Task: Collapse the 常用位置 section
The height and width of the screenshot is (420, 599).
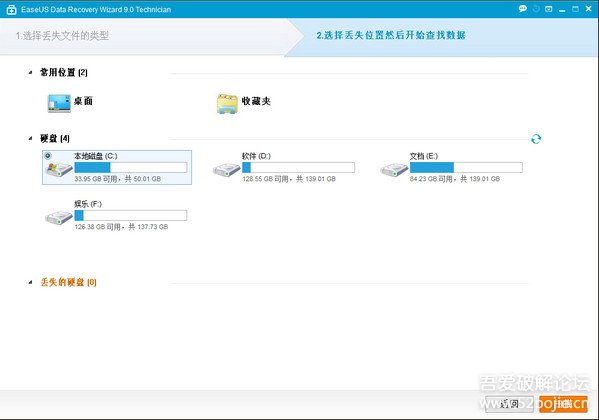Action: tap(30, 72)
